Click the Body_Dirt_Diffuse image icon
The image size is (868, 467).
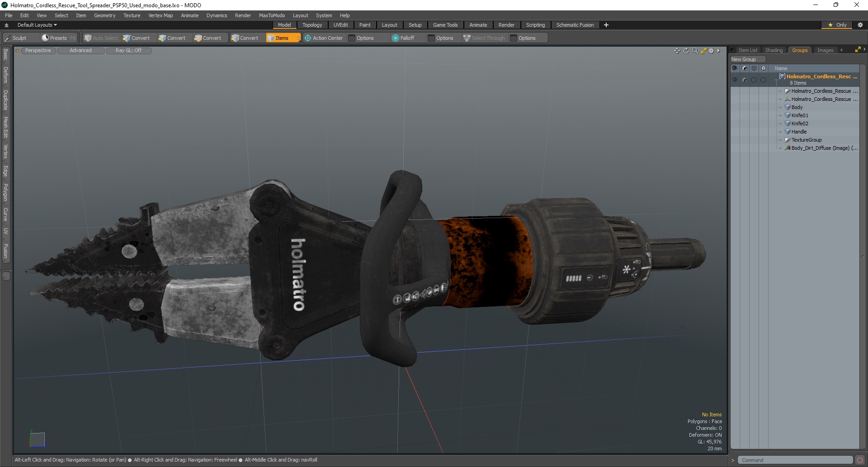tap(788, 148)
